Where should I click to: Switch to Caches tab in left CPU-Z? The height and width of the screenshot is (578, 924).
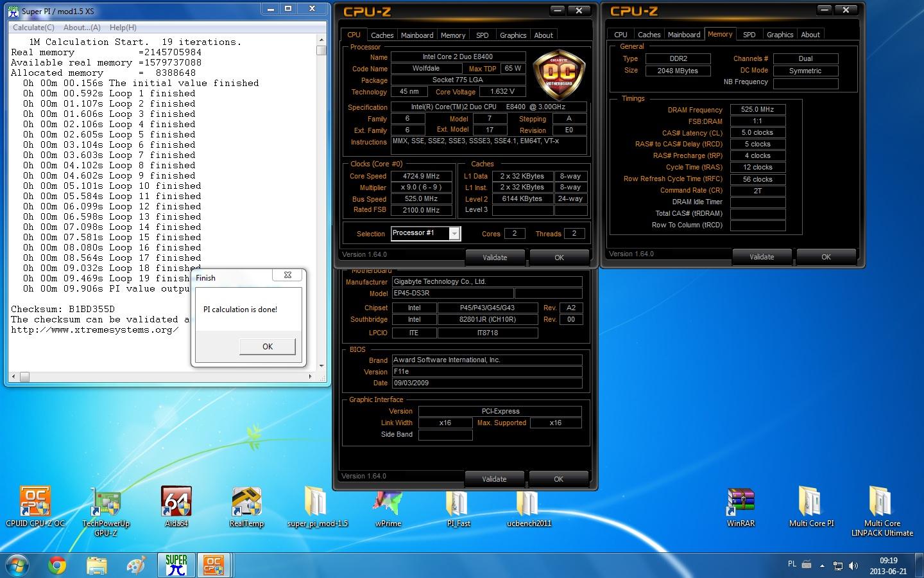click(382, 35)
